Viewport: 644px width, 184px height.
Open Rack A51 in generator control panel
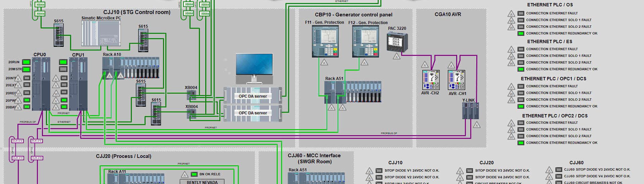(353, 92)
